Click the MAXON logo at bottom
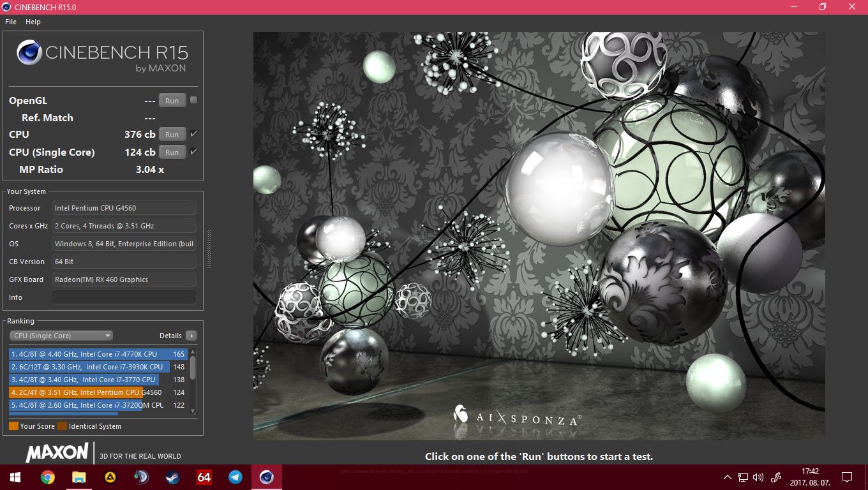Viewport: 868px width, 490px height. click(x=57, y=453)
